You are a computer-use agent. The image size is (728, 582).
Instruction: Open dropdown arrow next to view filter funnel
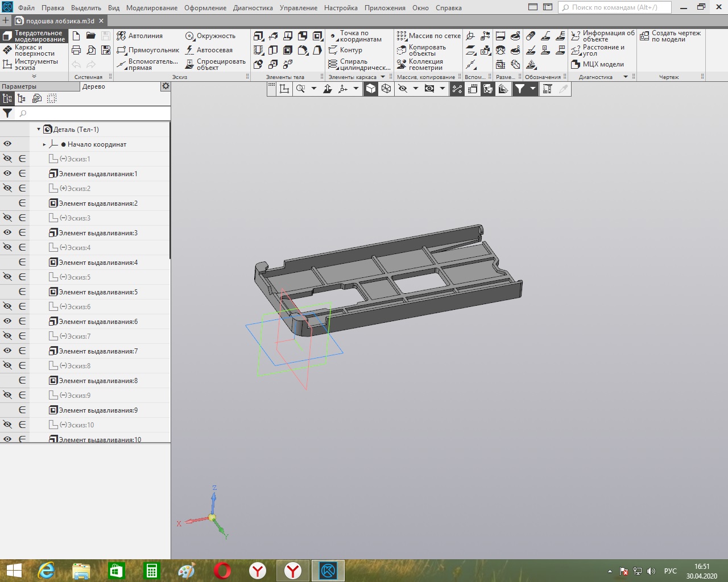(533, 89)
